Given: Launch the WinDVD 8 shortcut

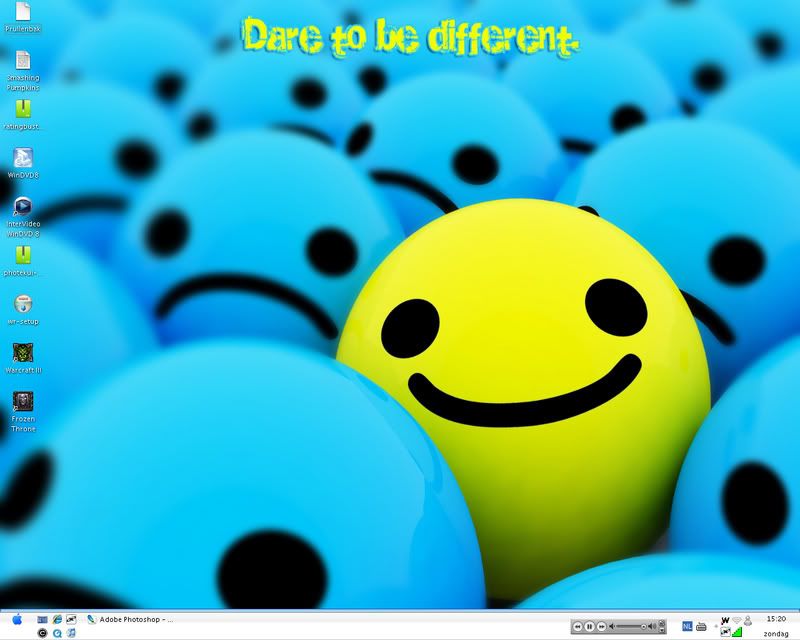Looking at the screenshot, I should pyautogui.click(x=23, y=163).
